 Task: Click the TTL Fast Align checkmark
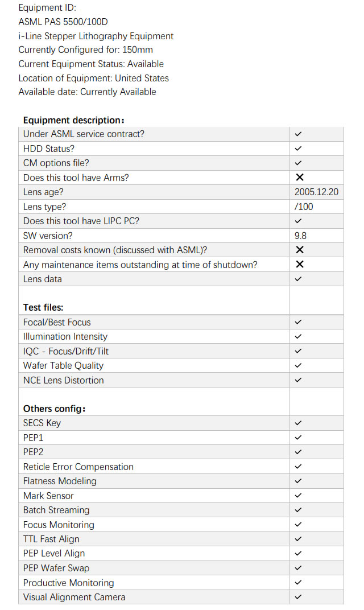point(298,539)
